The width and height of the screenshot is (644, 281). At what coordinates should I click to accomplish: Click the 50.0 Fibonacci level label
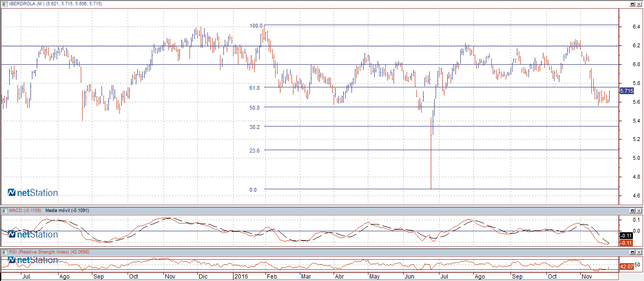click(x=255, y=108)
